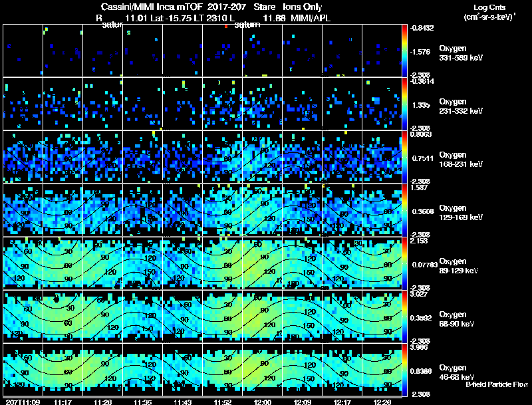Open 11:35 tile in 89-129 keV row

[143, 263]
